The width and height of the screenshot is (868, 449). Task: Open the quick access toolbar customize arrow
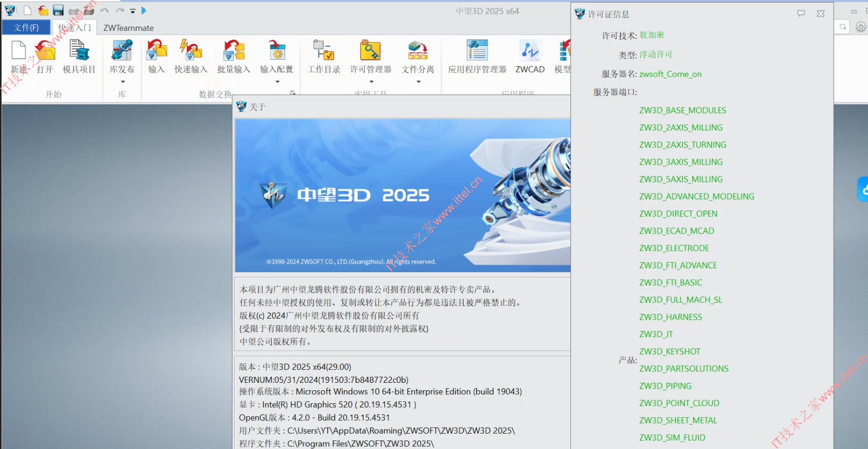[x=133, y=11]
